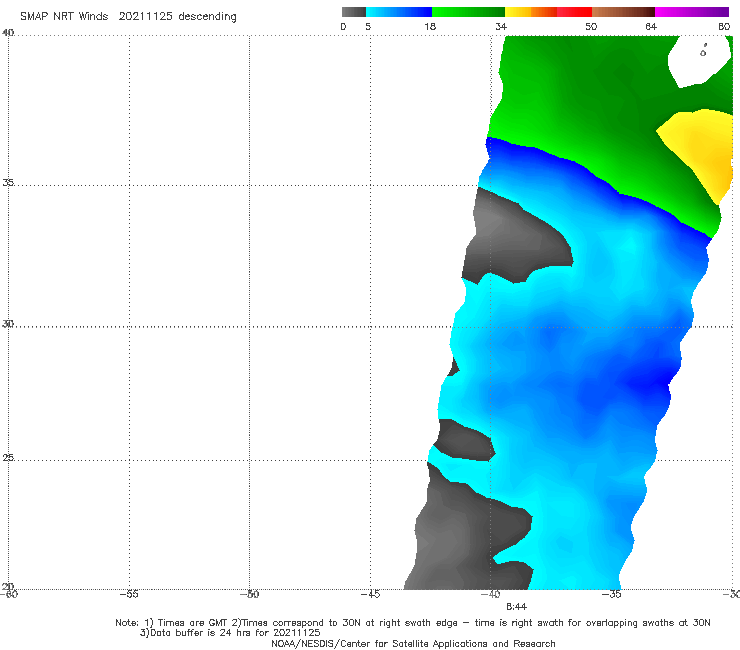Screen dimensions: 740x650
Task: Click the color bar label '34'
Action: [x=501, y=26]
